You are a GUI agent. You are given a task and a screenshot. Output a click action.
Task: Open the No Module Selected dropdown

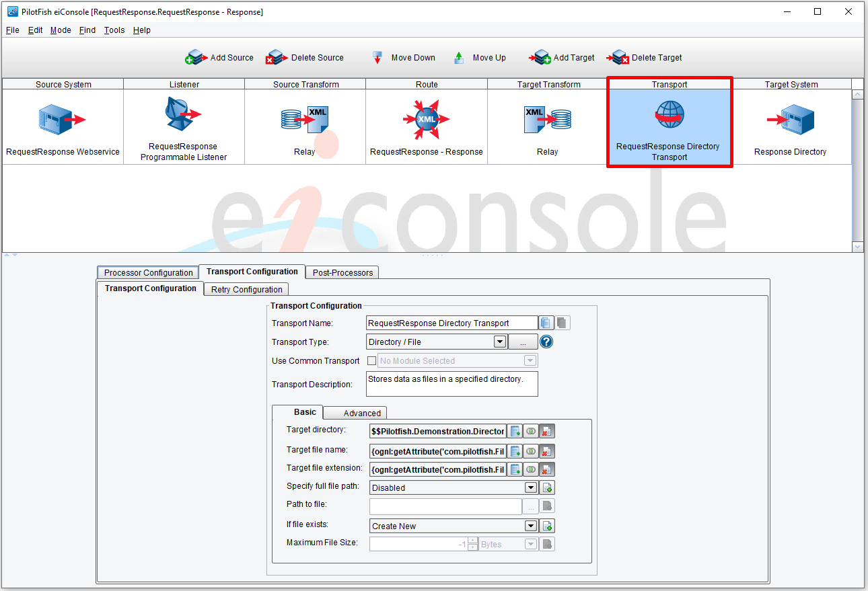[530, 361]
